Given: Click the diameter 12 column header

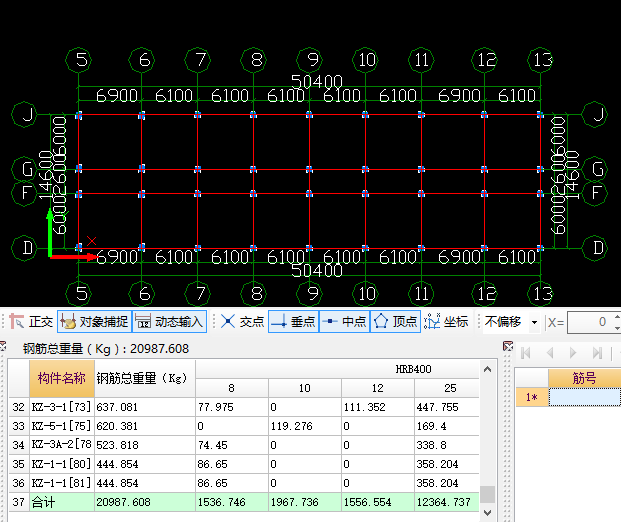Looking at the screenshot, I should pyautogui.click(x=377, y=388).
